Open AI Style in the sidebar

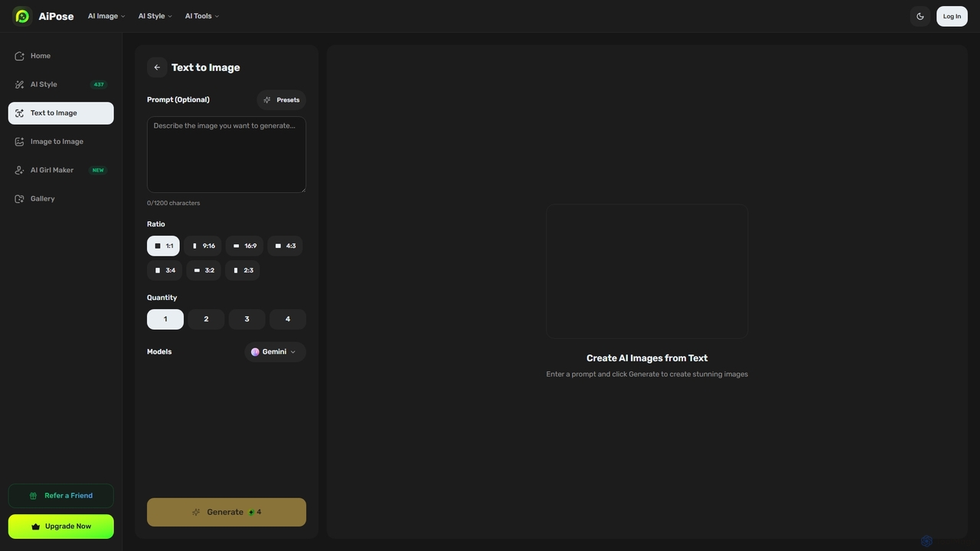tap(61, 84)
